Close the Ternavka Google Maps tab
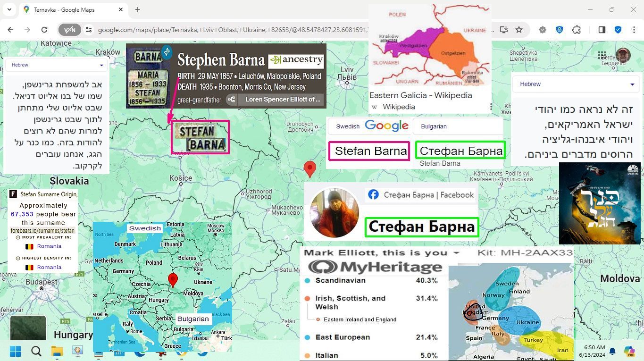Image resolution: width=644 pixels, height=361 pixels. (121, 9)
